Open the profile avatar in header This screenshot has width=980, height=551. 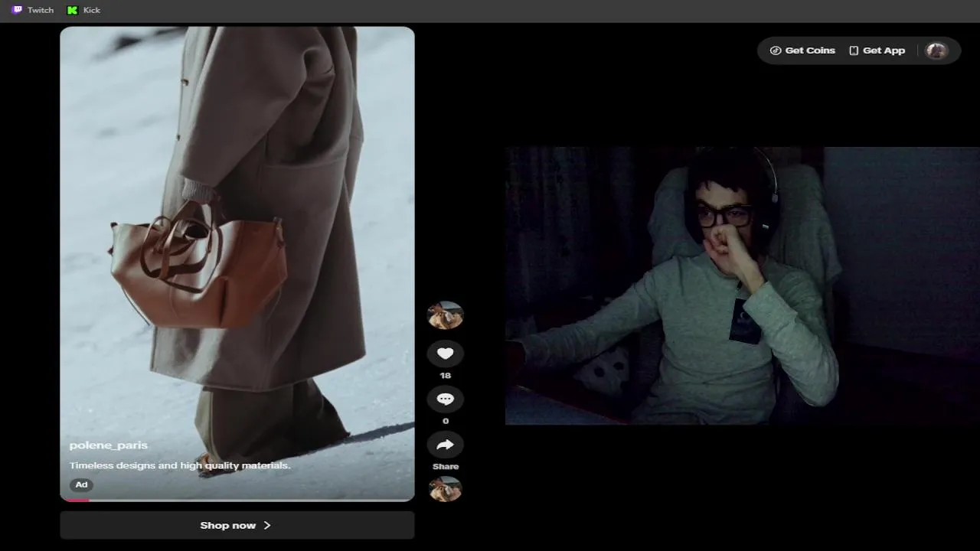[936, 51]
